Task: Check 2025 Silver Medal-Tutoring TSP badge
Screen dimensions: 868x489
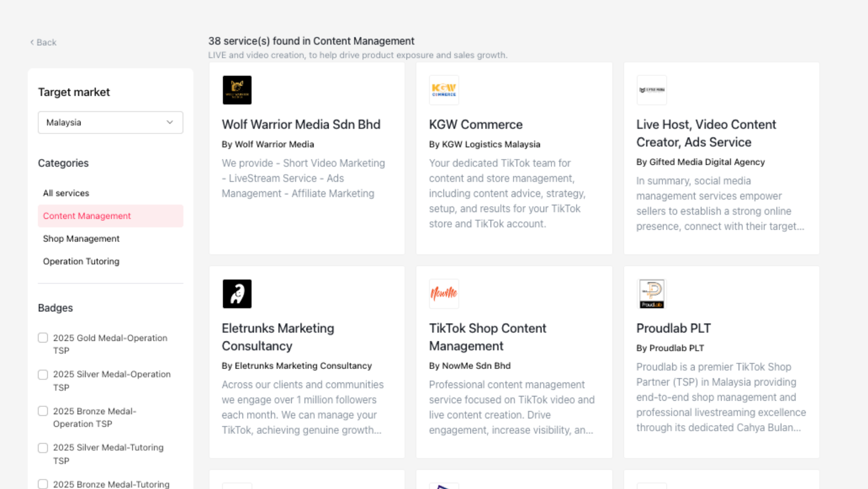Action: point(43,447)
